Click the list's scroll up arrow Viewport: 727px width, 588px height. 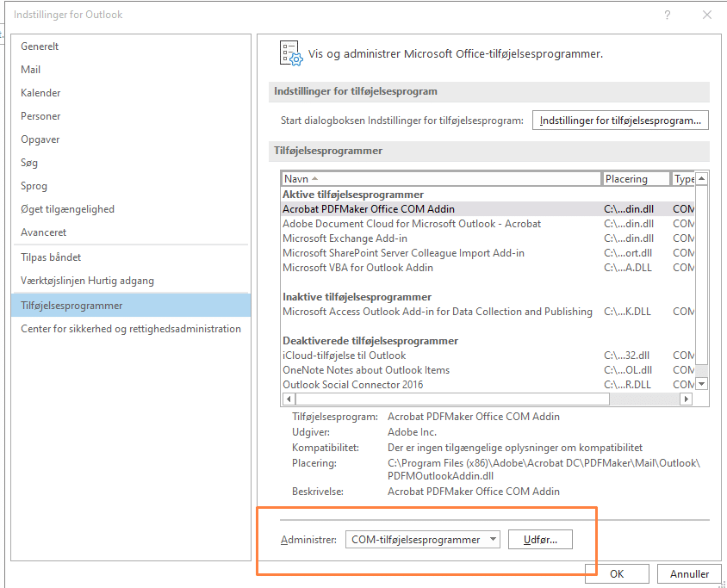[x=701, y=179]
